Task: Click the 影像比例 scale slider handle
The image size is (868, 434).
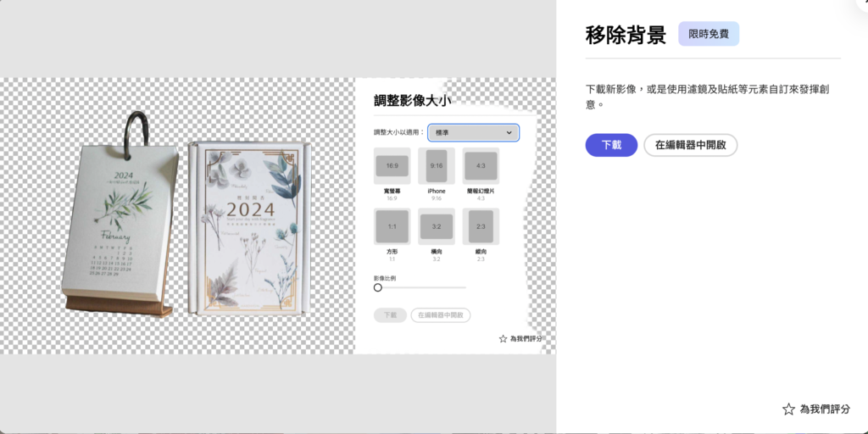Action: tap(378, 287)
